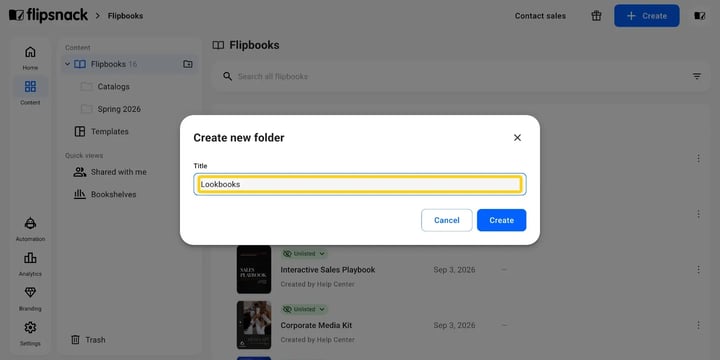Click Contact sales link
Viewport: 720px width, 360px height.
540,16
